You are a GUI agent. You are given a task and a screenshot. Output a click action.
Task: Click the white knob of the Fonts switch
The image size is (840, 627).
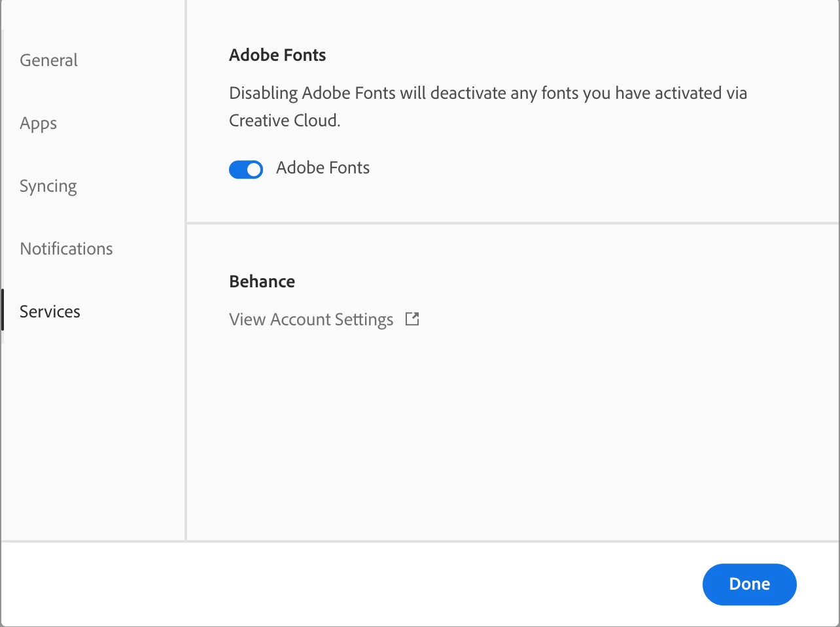(x=254, y=170)
